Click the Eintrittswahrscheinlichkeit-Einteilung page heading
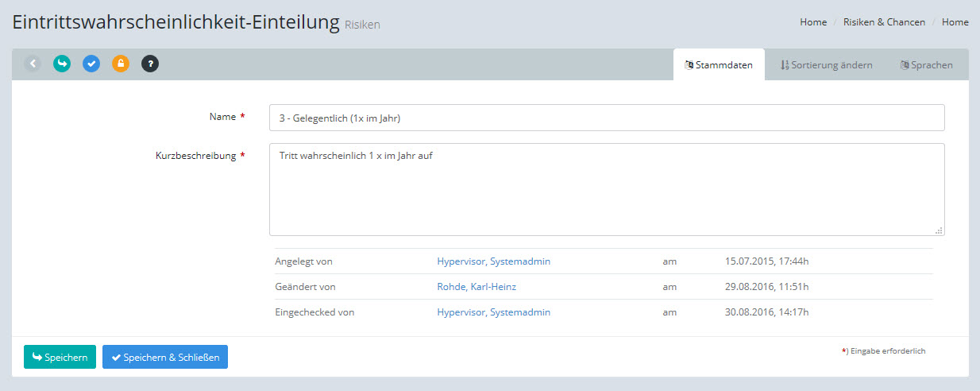 pos(176,22)
